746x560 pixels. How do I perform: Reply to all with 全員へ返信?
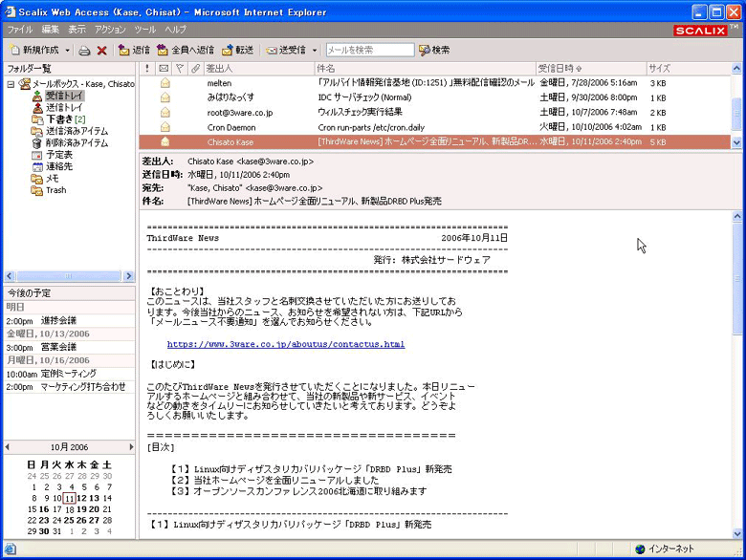[x=186, y=50]
